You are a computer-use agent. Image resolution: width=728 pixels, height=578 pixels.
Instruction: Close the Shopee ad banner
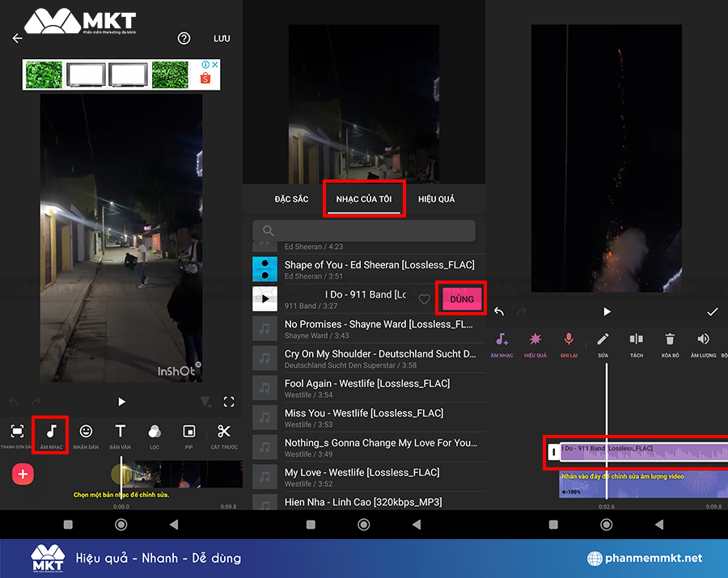215,65
